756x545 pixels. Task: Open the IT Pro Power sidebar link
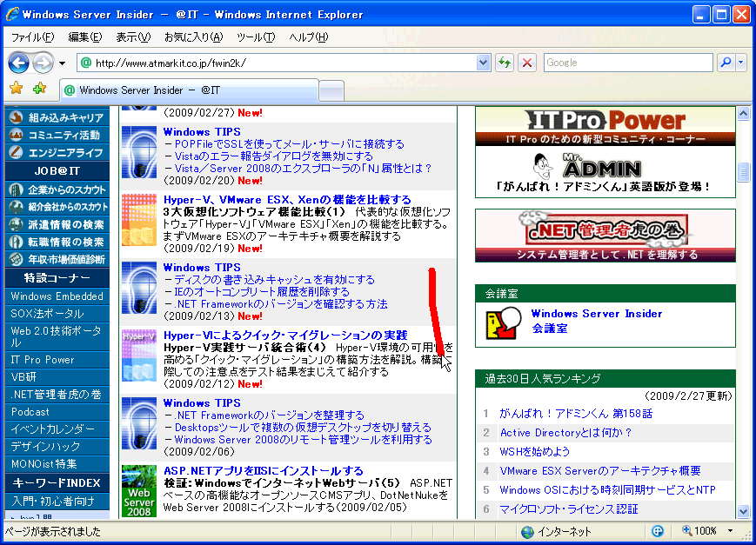[x=43, y=360]
